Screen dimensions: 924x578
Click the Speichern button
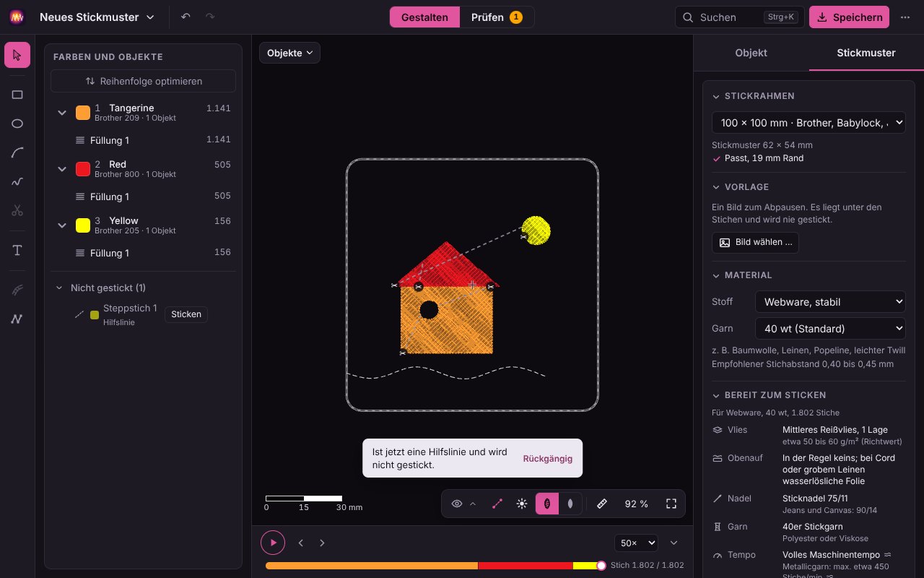tap(849, 17)
